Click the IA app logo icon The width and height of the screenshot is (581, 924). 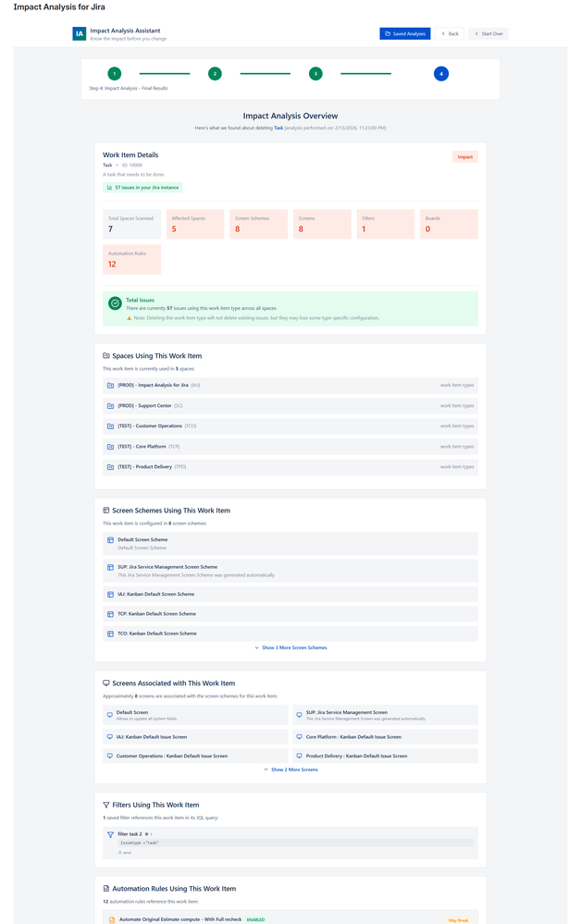[x=77, y=33]
